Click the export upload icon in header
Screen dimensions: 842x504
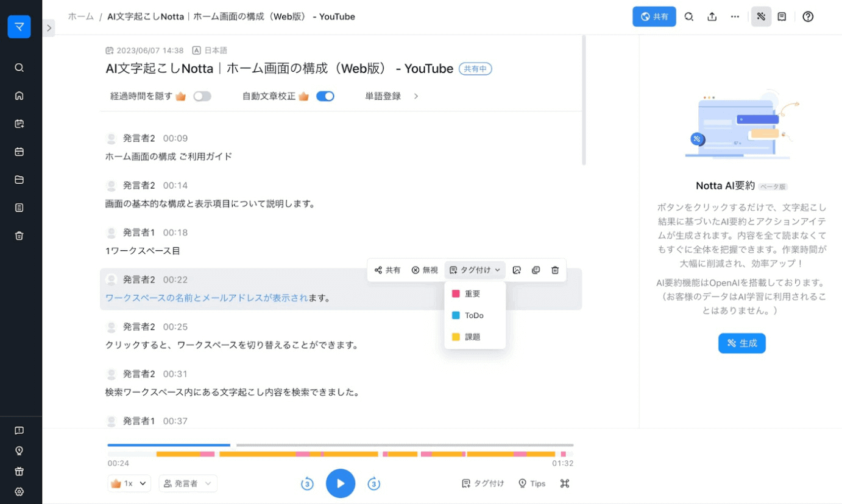click(x=712, y=17)
